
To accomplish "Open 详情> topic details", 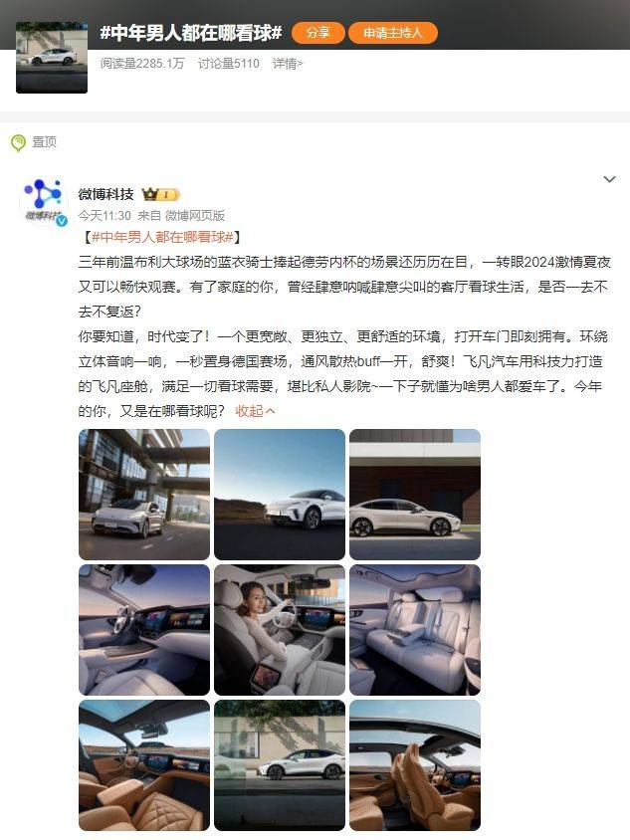I will (288, 64).
